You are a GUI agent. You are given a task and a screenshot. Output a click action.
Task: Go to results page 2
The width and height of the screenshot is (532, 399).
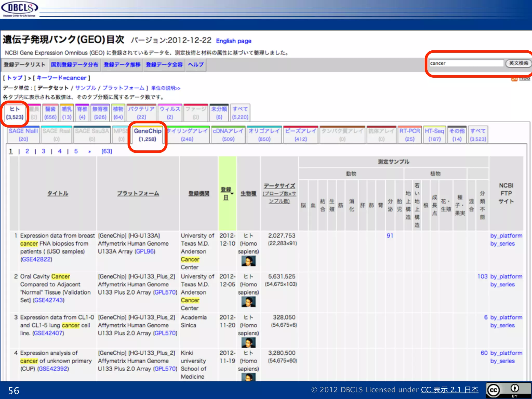click(x=27, y=151)
